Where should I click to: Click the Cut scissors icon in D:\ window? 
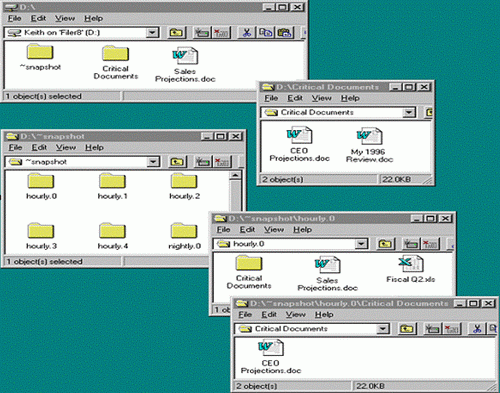point(247,33)
